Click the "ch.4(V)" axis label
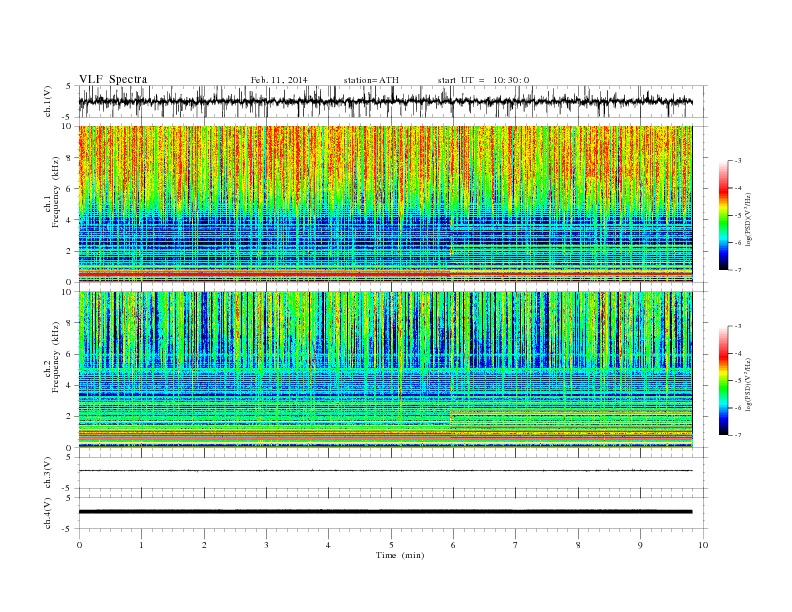 [48, 513]
